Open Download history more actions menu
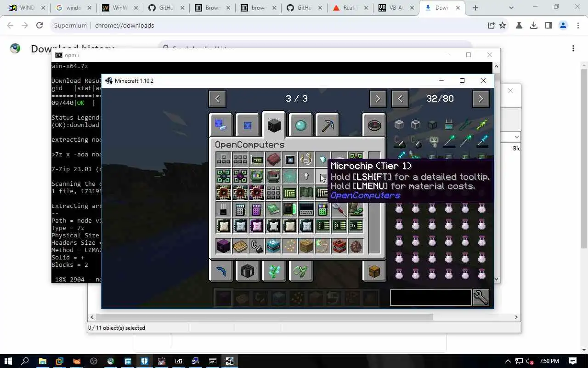 [x=573, y=48]
